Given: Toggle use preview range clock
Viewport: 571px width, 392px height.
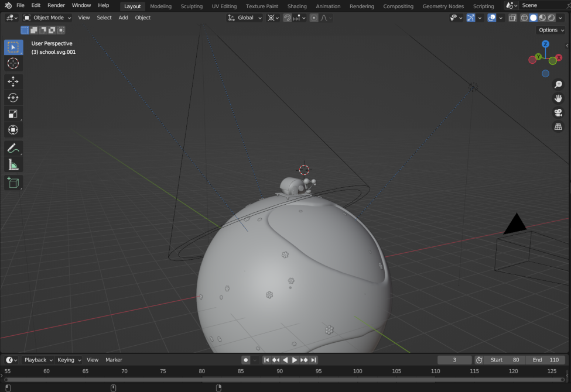Looking at the screenshot, I should 479,360.
